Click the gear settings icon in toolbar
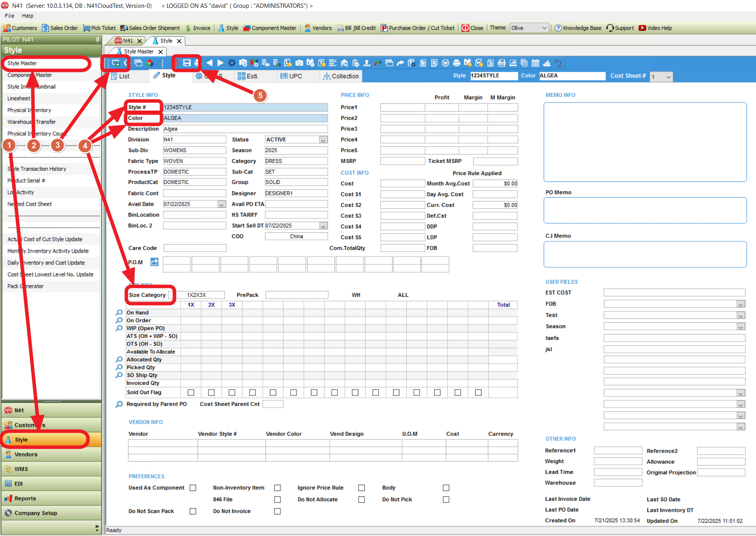This screenshot has height=536, width=756. [232, 63]
